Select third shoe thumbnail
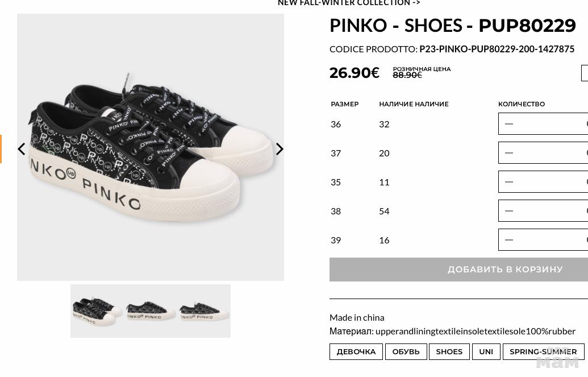Image resolution: width=588 pixels, height=377 pixels. pos(204,311)
